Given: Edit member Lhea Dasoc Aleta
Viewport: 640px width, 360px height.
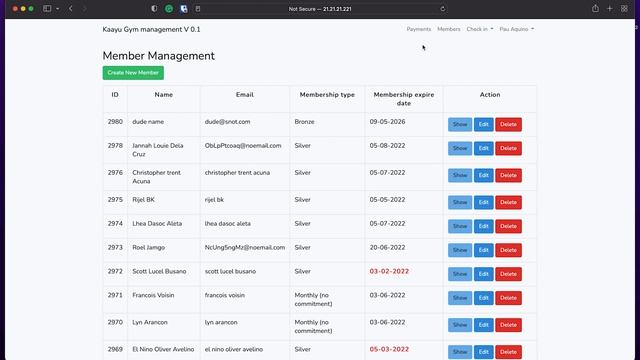Looking at the screenshot, I should click(x=484, y=226).
